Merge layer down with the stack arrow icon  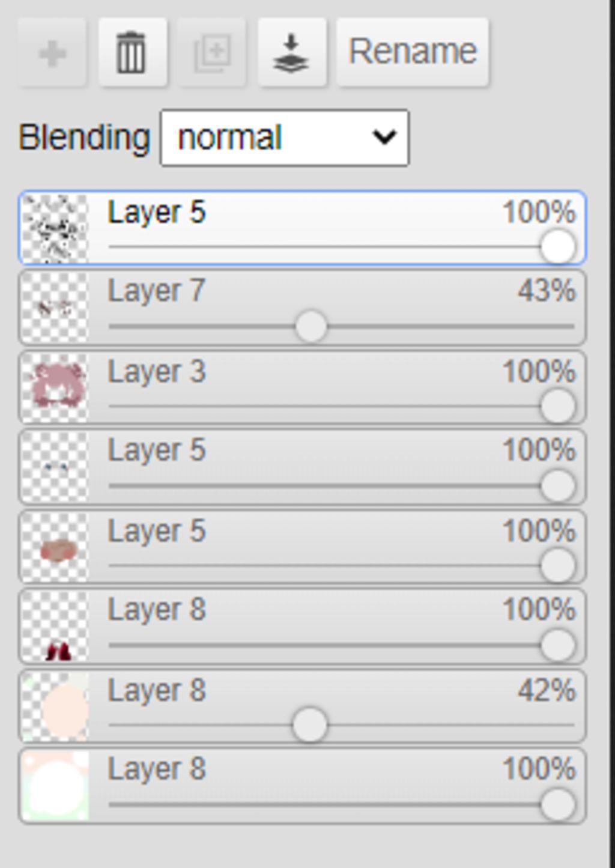coord(292,53)
